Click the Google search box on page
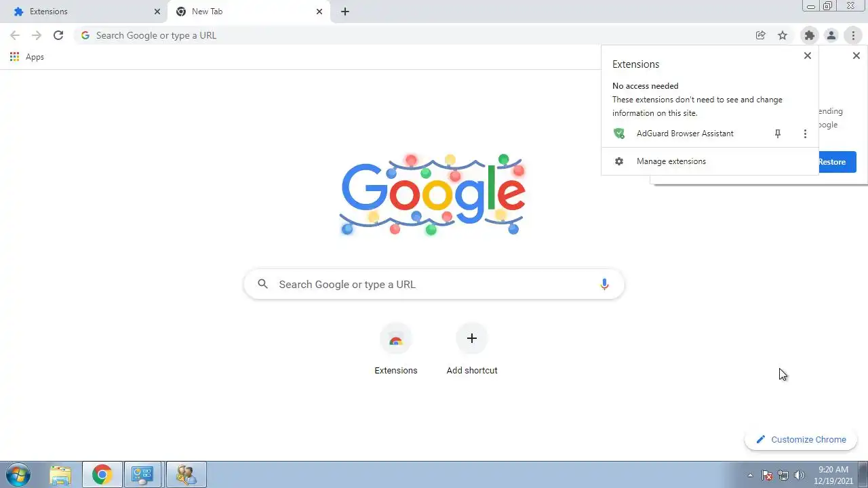 tap(434, 284)
